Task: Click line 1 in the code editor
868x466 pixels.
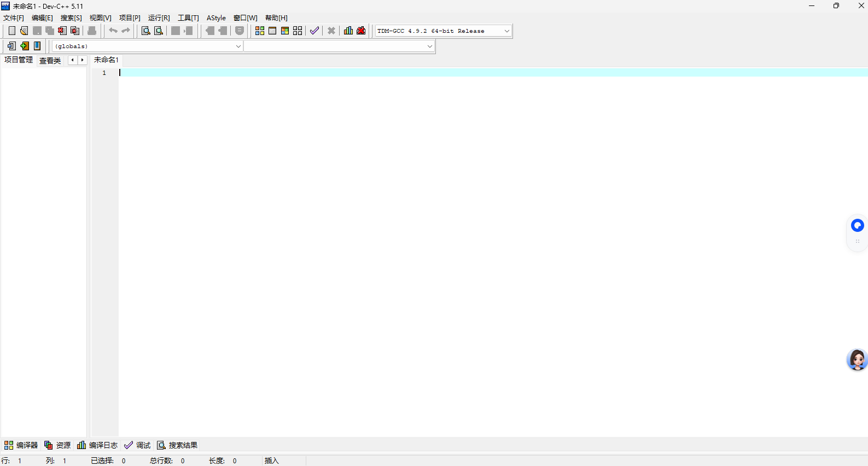Action: (x=493, y=73)
